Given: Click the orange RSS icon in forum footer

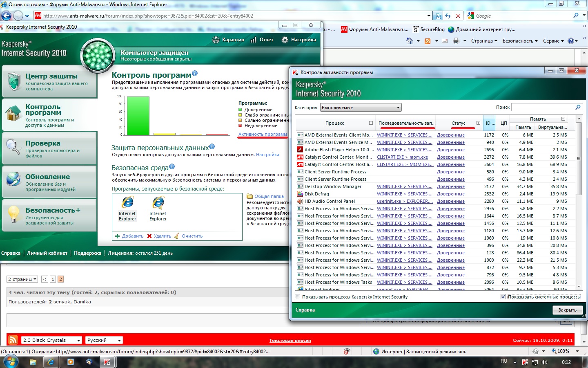Looking at the screenshot, I should coord(13,340).
